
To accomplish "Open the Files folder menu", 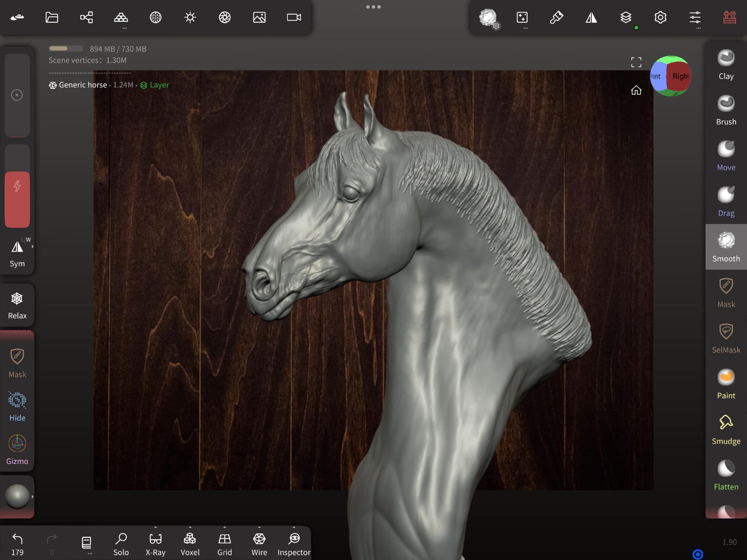I will click(52, 17).
